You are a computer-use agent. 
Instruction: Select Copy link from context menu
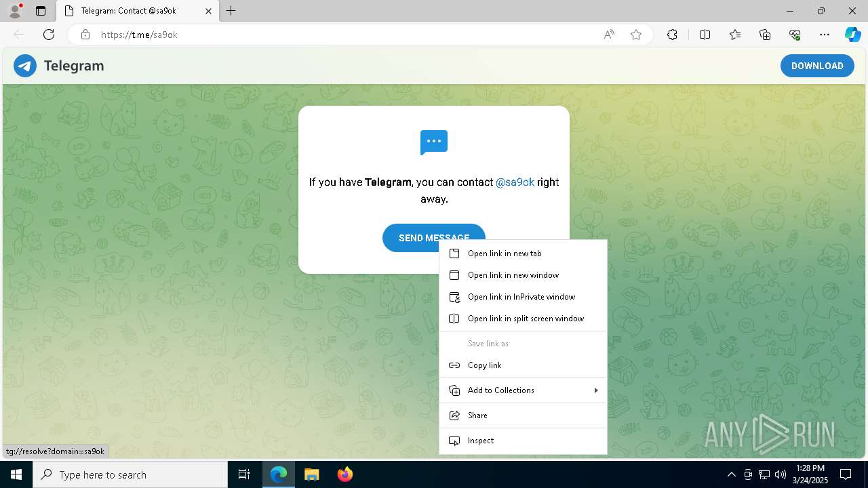[x=523, y=365]
